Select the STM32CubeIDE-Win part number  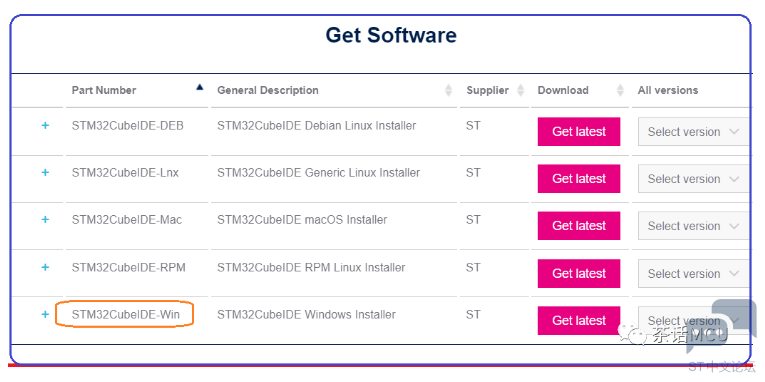click(x=125, y=315)
